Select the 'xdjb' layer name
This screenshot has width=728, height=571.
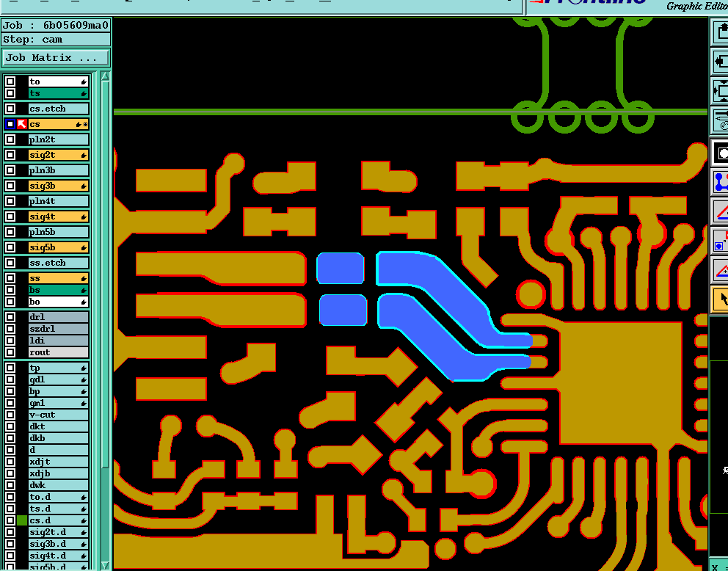(59, 473)
